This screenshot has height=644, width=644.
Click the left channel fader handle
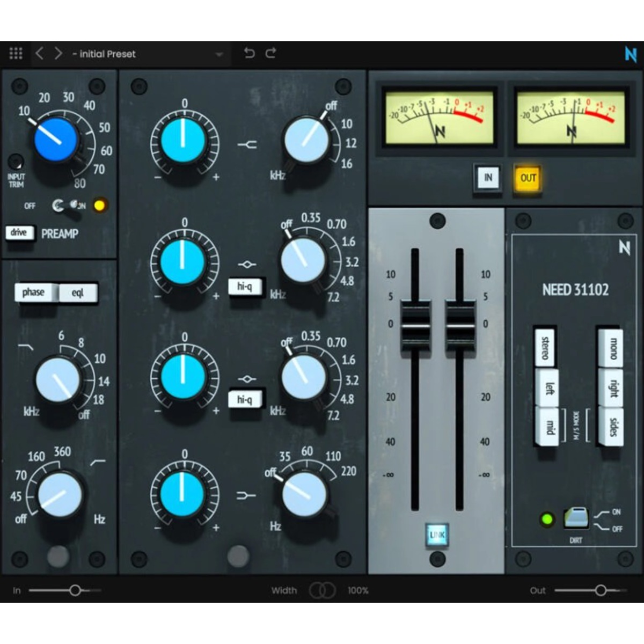click(x=415, y=325)
